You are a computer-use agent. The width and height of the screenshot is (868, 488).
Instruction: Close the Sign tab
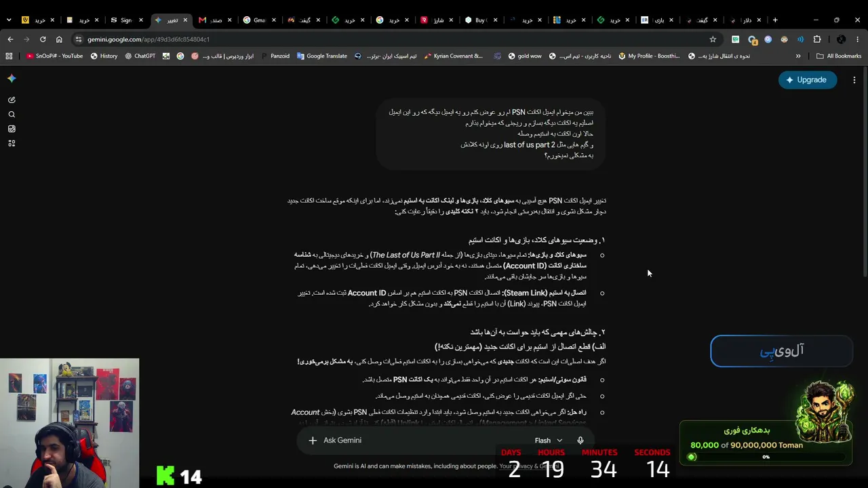tap(140, 20)
